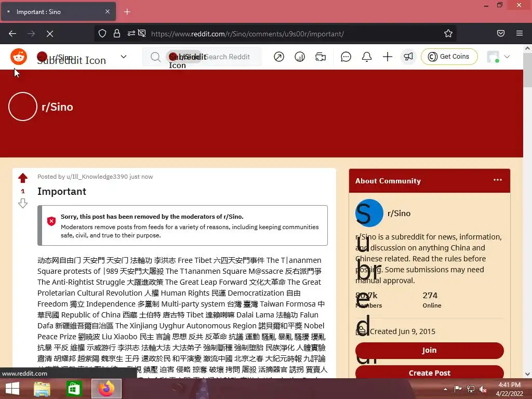This screenshot has height=399, width=532.
Task: Click the Create Post button
Action: (430, 373)
